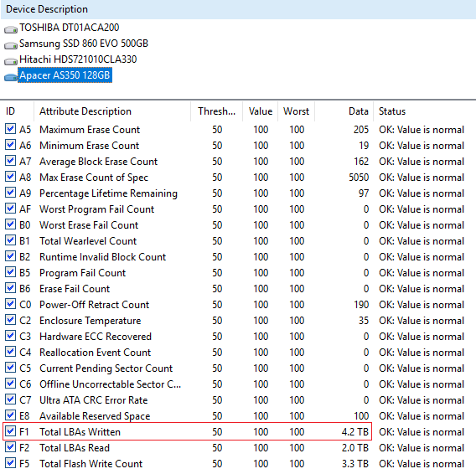Viewport: 476px width, 474px height.
Task: Select the TOSHIBA DT01ACA200 drive icon
Action: [11, 29]
